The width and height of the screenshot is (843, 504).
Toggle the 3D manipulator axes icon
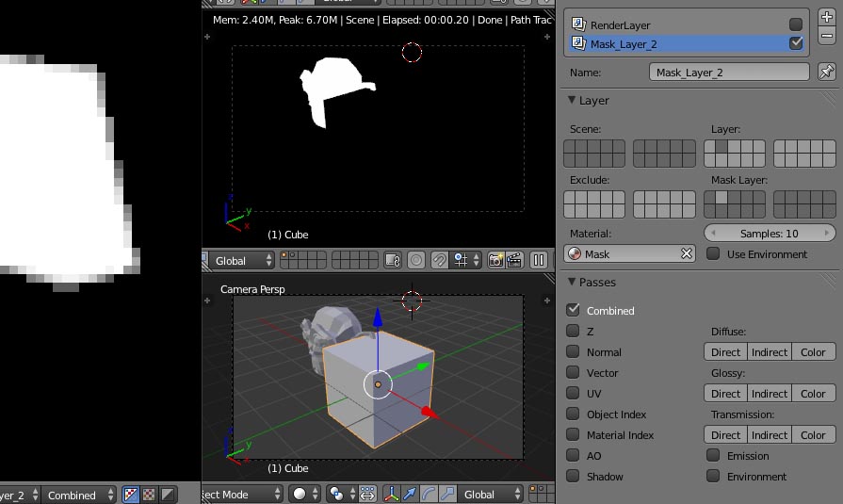point(392,494)
